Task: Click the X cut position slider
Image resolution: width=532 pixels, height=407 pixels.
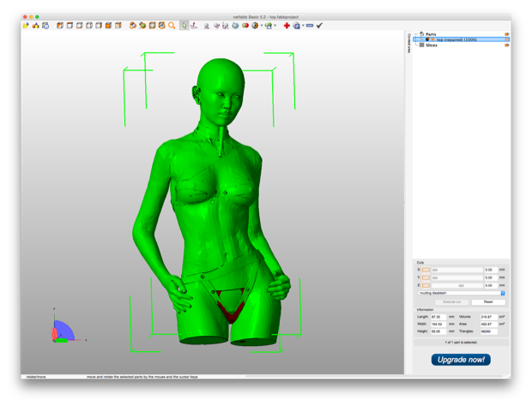Action: 457,270
